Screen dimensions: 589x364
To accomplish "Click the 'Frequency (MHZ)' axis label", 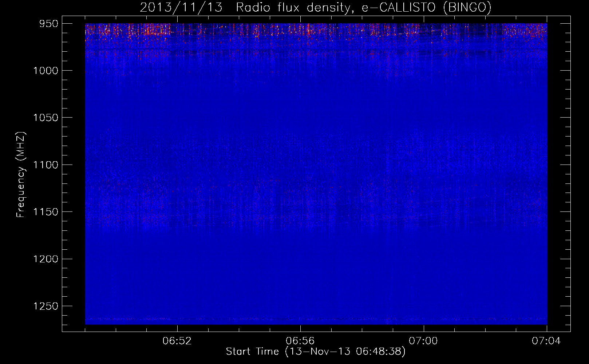I will tap(21, 175).
